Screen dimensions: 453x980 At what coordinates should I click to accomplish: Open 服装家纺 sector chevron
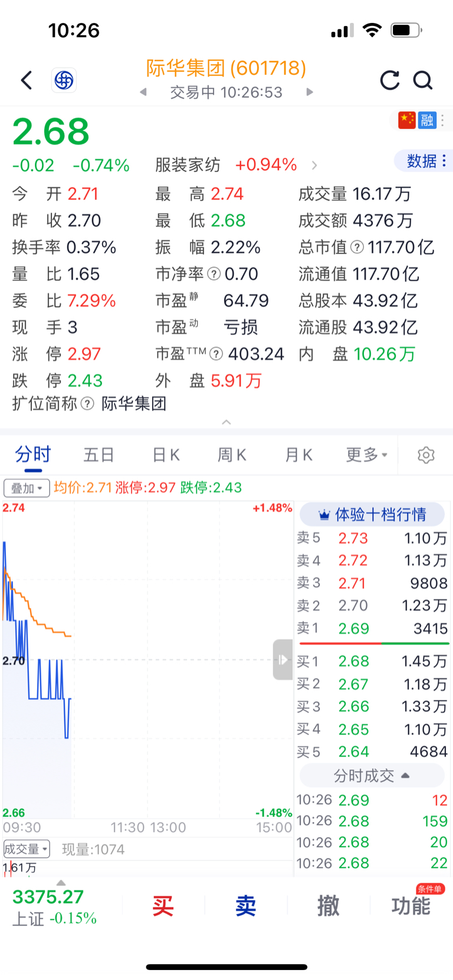(314, 166)
